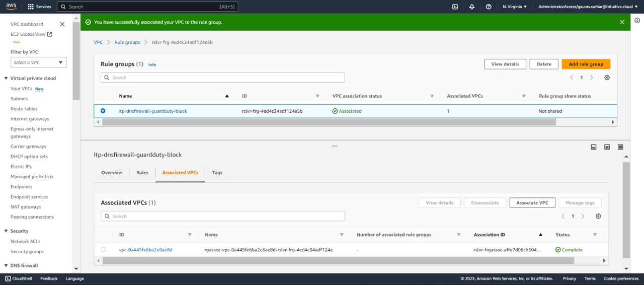The image size is (644, 285).
Task: Open the Filter by VPC dropdown
Action: click(38, 62)
